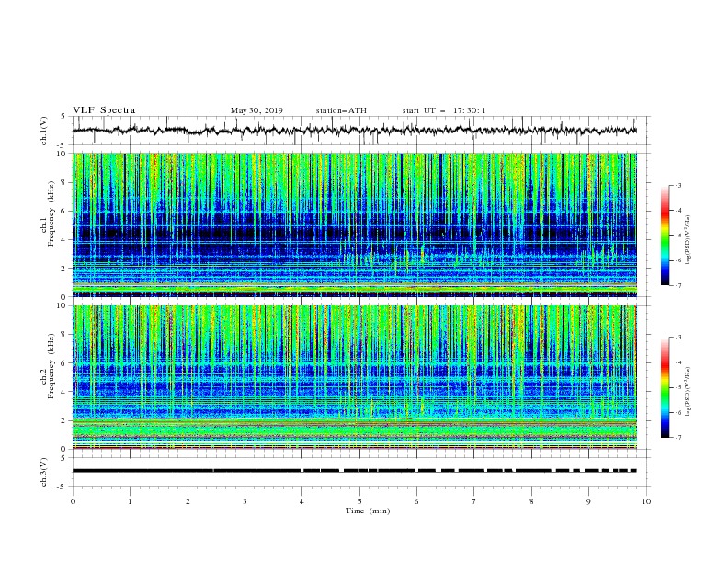Click the 'start UT = 17:30:1' text
Image resolution: width=728 pixels, height=563 pixels.
(444, 110)
